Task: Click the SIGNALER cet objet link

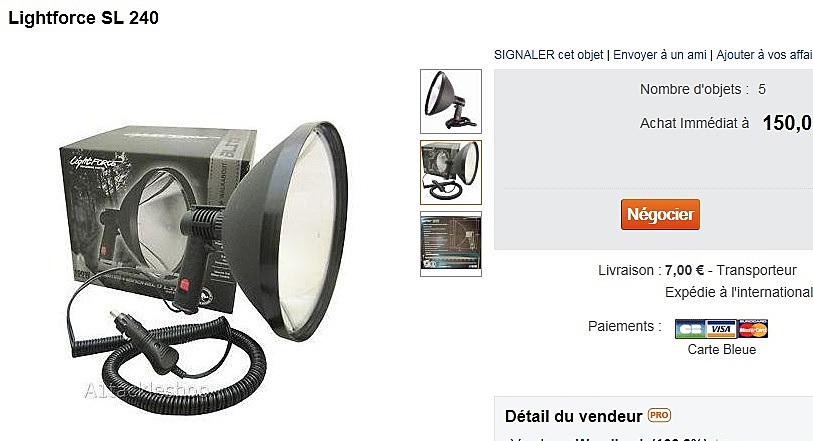Action: pos(549,55)
